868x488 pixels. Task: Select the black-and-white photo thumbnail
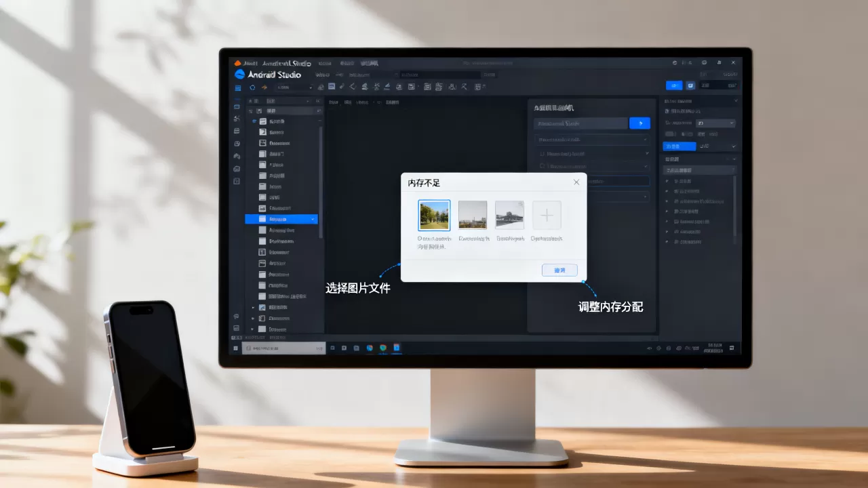509,215
